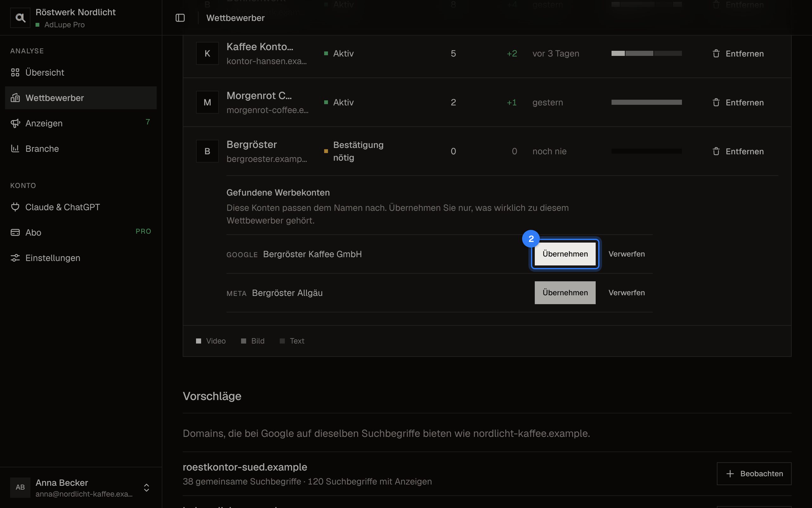812x508 pixels.
Task: Click the Wettbewerber buildings icon
Action: click(x=15, y=98)
